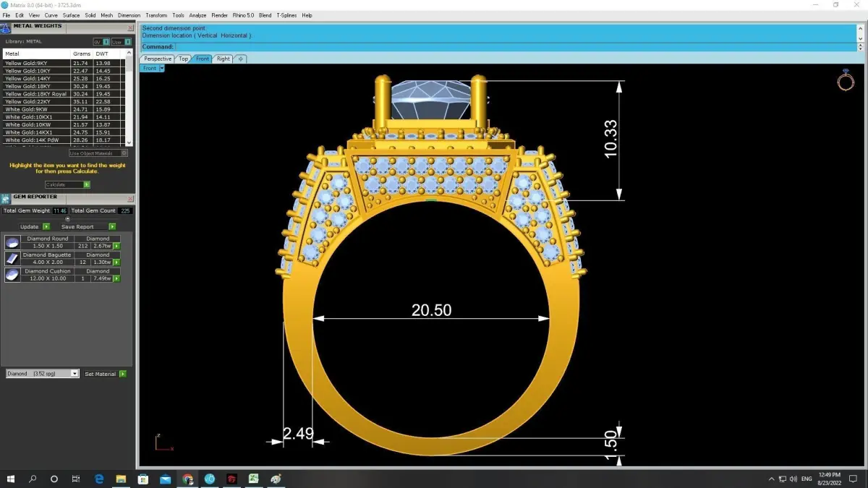Open the T-Splines menu
868x488 pixels.
[286, 15]
